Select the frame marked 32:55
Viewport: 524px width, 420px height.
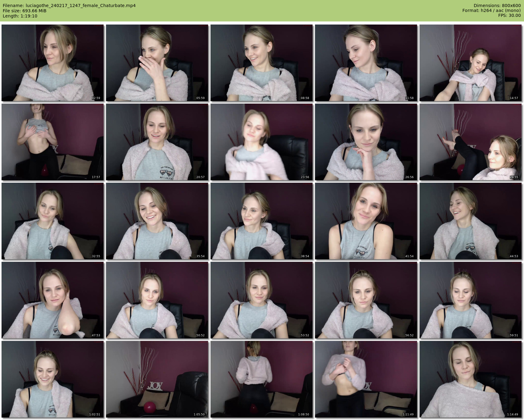point(52,221)
